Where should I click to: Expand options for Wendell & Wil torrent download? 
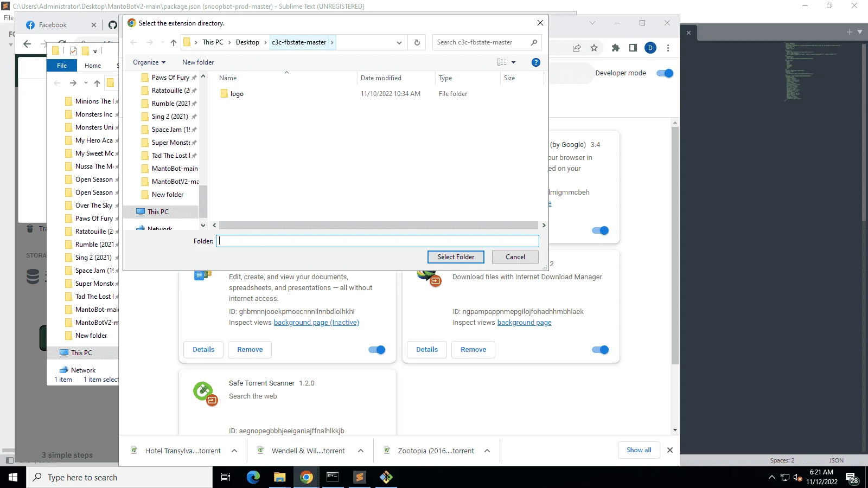click(361, 451)
